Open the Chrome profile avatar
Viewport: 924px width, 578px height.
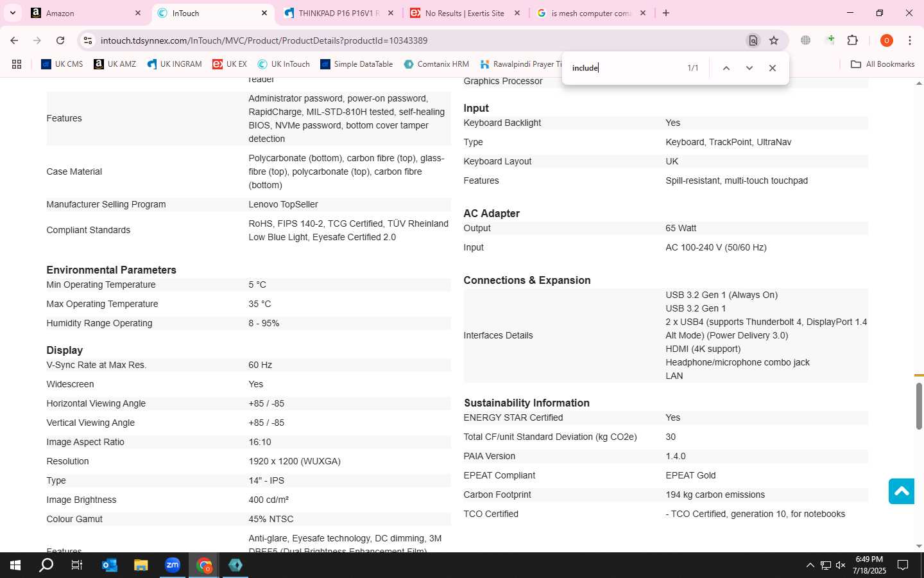(887, 40)
